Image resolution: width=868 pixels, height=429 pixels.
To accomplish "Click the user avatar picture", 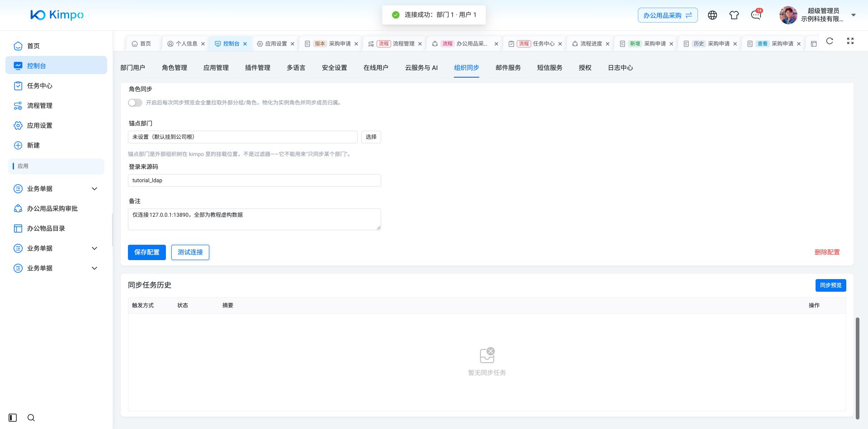I will pos(788,15).
